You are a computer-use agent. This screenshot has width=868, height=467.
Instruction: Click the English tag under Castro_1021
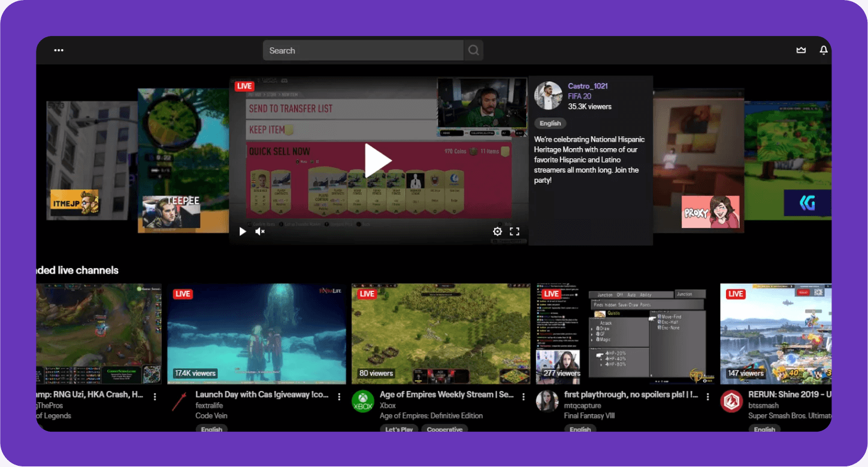[x=550, y=123]
